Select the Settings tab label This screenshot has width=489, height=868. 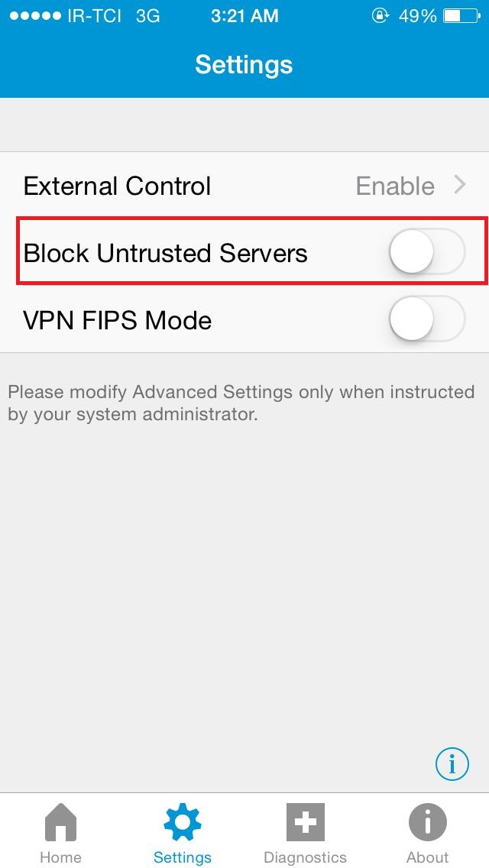pos(183,857)
